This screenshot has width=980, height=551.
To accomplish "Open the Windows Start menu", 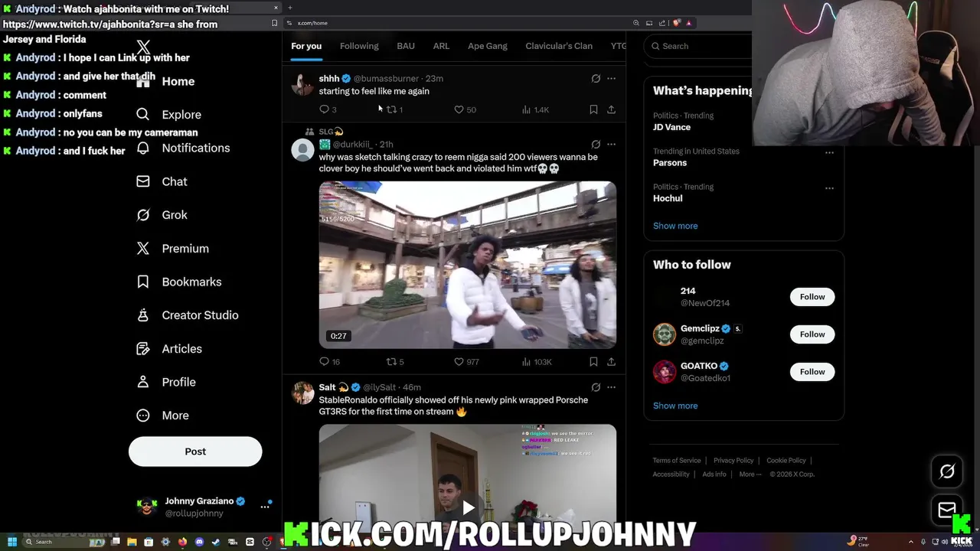I will [12, 542].
